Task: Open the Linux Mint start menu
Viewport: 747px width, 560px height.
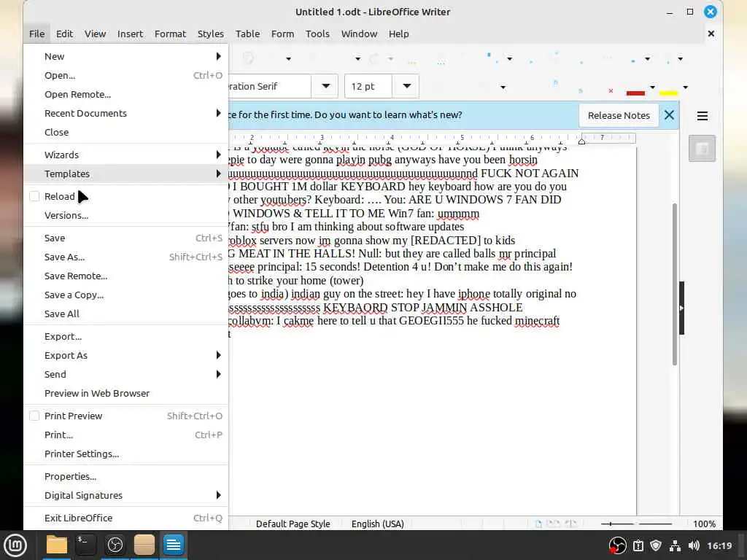Action: click(15, 545)
